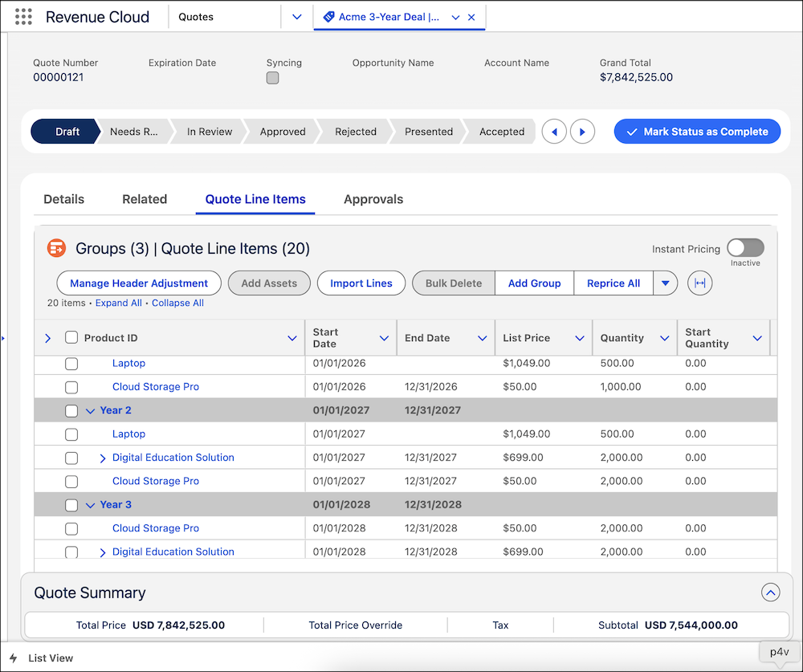Close the Acme 3-Year Deal tab
The width and height of the screenshot is (803, 672).
coord(471,17)
